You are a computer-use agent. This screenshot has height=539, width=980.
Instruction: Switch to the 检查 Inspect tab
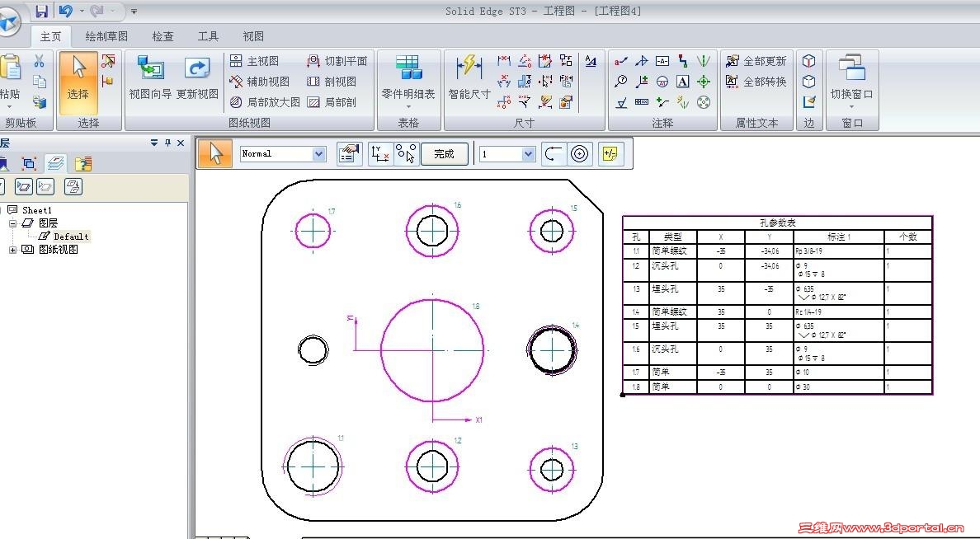click(x=163, y=36)
